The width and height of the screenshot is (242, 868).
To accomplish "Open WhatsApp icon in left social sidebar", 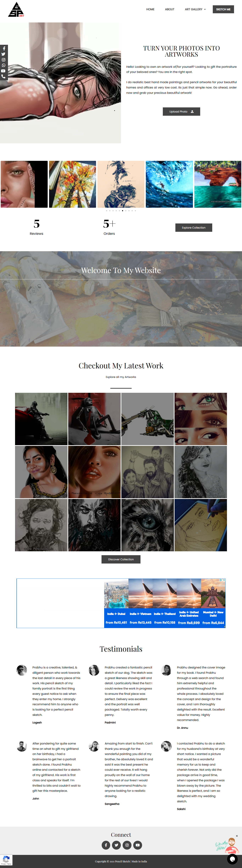I will 3,65.
